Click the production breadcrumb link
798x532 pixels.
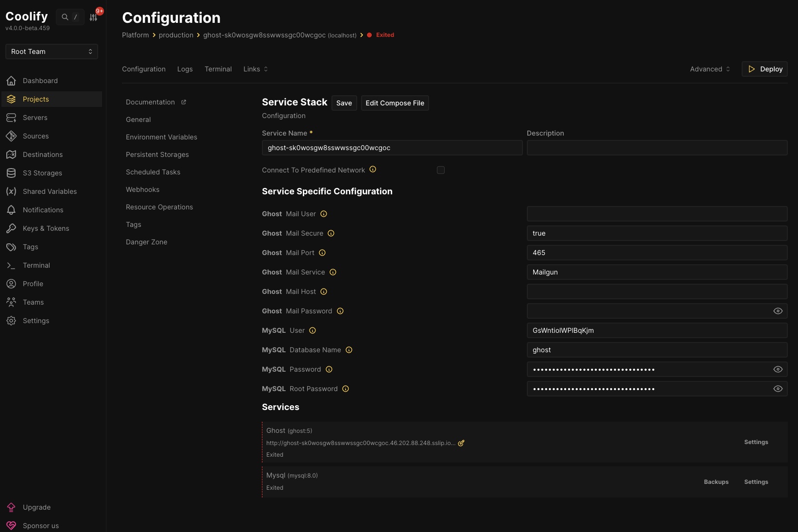[x=176, y=35]
